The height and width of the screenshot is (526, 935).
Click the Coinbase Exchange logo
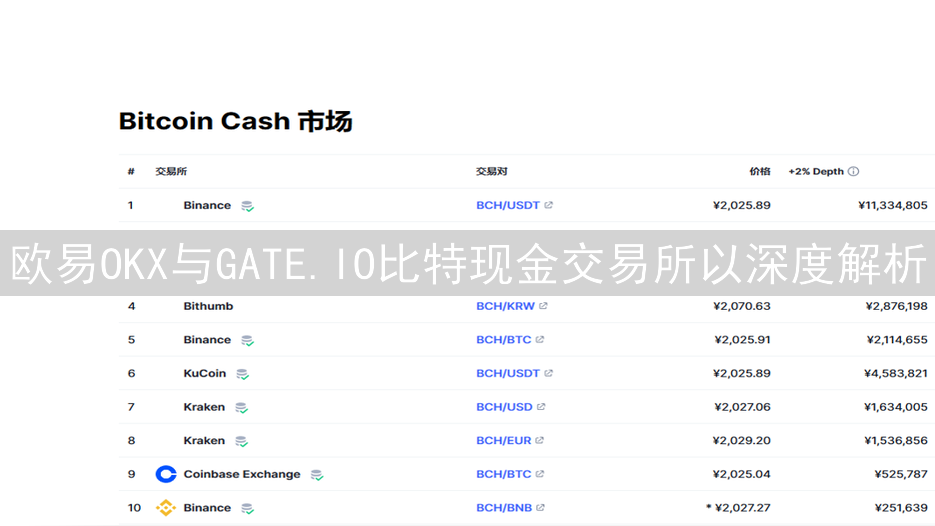tap(166, 474)
